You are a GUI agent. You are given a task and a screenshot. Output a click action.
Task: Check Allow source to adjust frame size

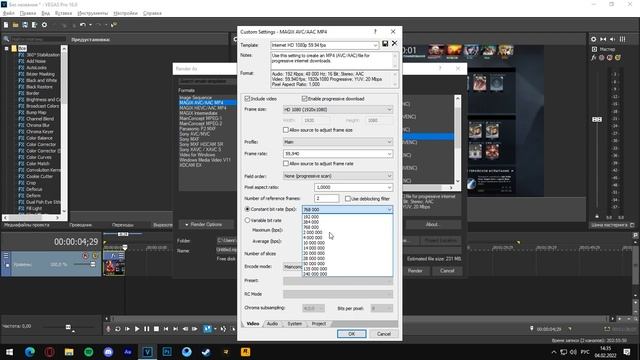pos(286,130)
